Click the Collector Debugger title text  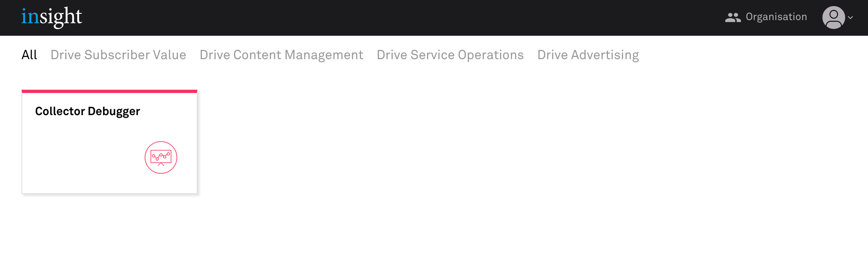click(x=88, y=111)
